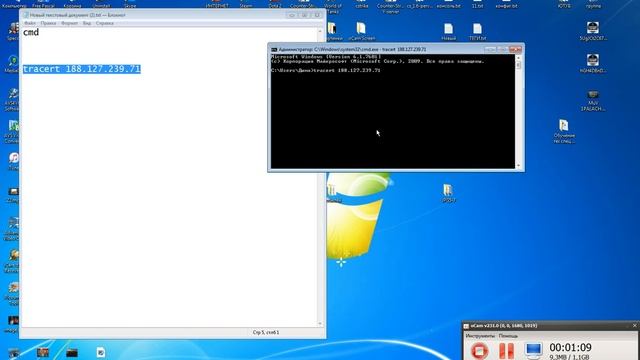Open the Инструменты menu in oCam
This screenshot has height=360, width=640.
tap(480, 336)
